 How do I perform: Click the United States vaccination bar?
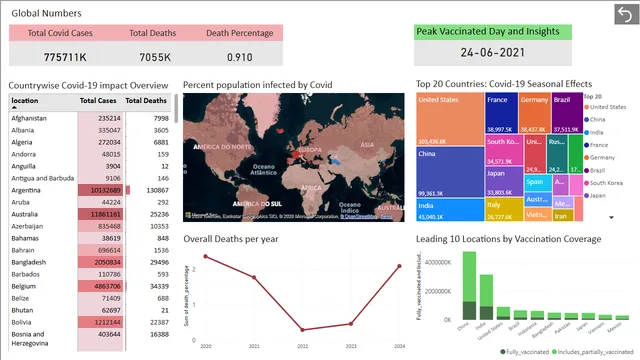click(503, 313)
